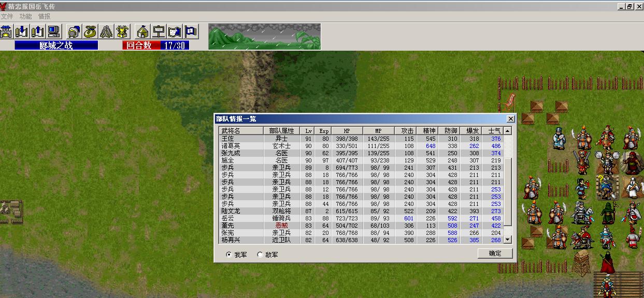Select the 张宪 row
The width and height of the screenshot is (644, 298).
coord(362,233)
